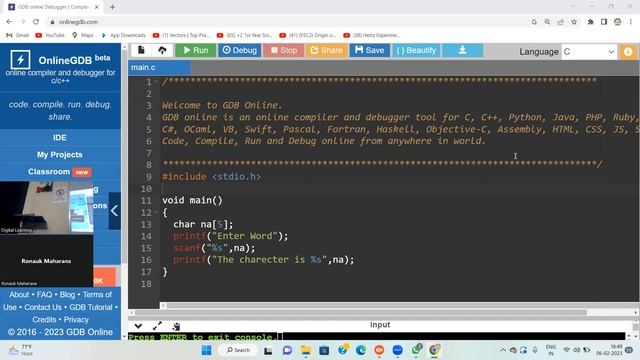Create a new file with the file icon
The image size is (640, 360).
(141, 50)
